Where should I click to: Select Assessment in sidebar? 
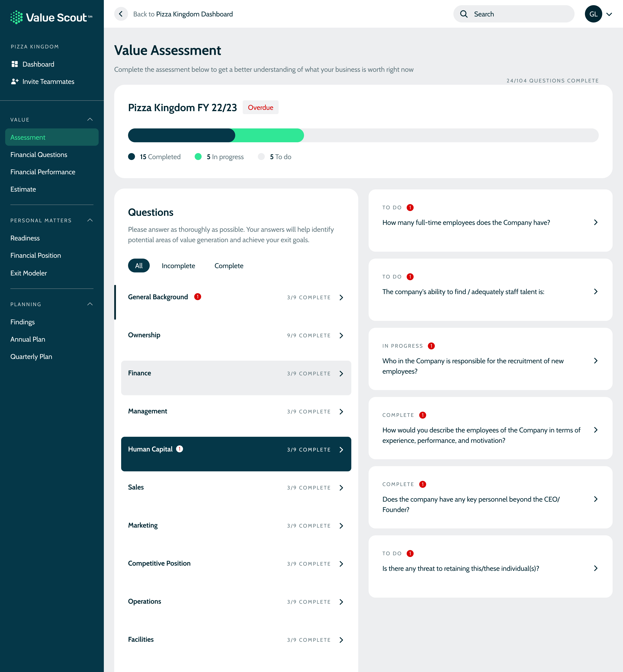coord(52,137)
